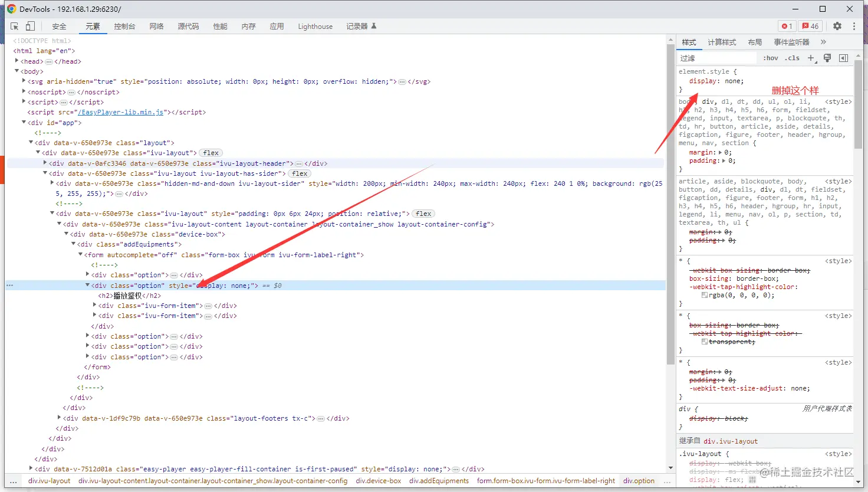
Task: Click the rgba(0, 0, 0, 0) color swatch
Action: [704, 295]
